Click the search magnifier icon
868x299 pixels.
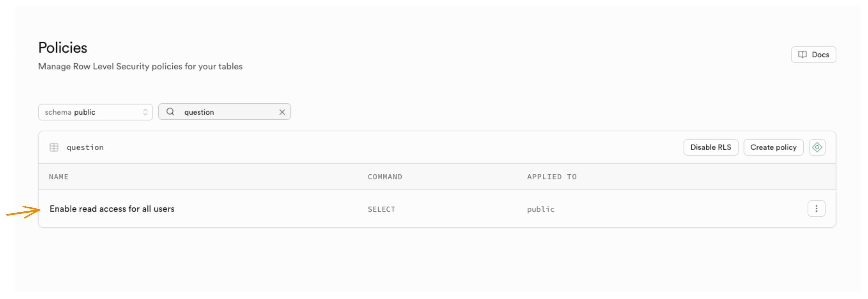click(x=170, y=112)
